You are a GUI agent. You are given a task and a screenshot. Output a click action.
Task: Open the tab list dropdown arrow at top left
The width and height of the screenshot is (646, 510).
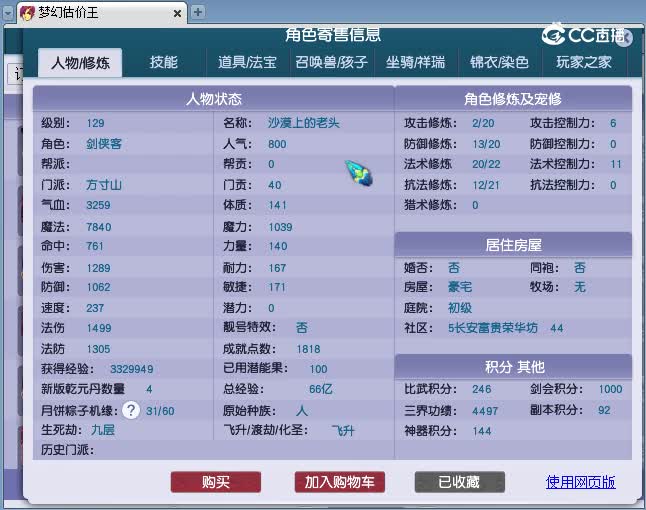(x=8, y=13)
